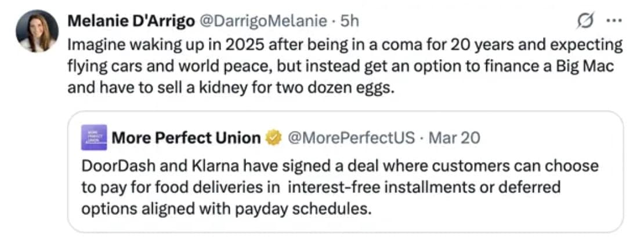Open the three-dot more options menu

pyautogui.click(x=613, y=21)
